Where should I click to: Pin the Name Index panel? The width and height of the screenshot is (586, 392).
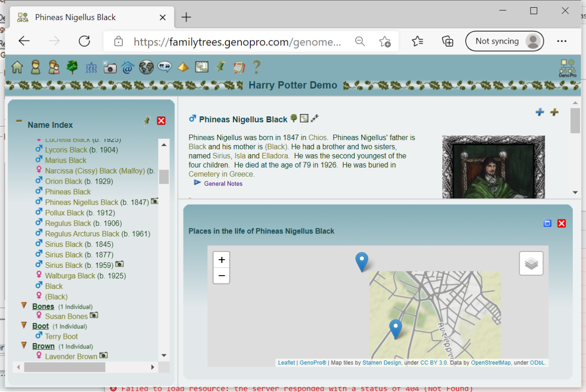pyautogui.click(x=147, y=120)
